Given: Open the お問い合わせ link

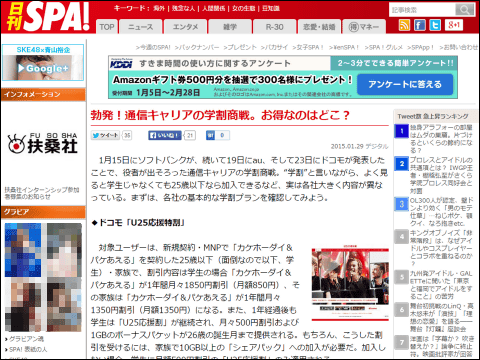Looking at the screenshot, I should point(458,48).
